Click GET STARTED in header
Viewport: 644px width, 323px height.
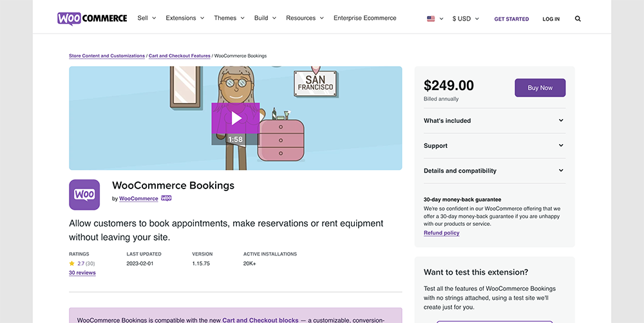511,19
